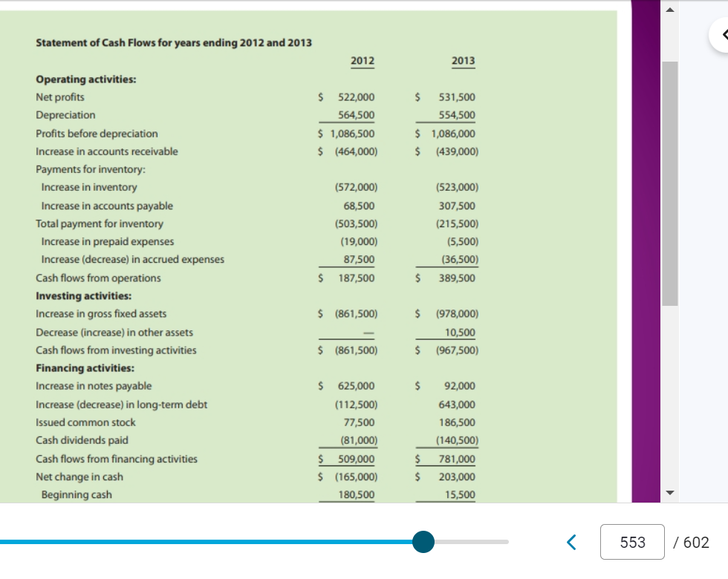Screen dimensions: 728x579
Task: Select the Statement of Cash Flows title
Action: pyautogui.click(x=174, y=42)
